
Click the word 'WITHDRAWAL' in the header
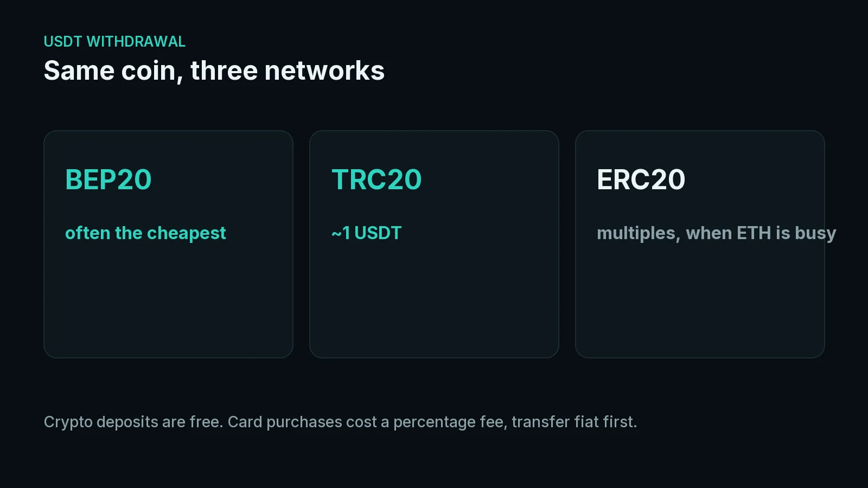point(136,42)
